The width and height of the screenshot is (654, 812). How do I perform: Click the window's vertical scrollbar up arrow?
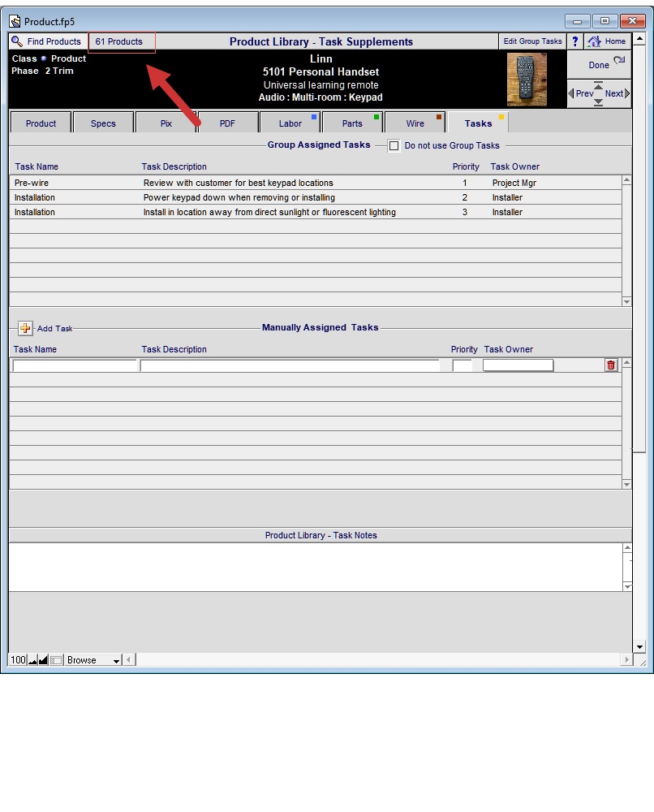(x=639, y=39)
